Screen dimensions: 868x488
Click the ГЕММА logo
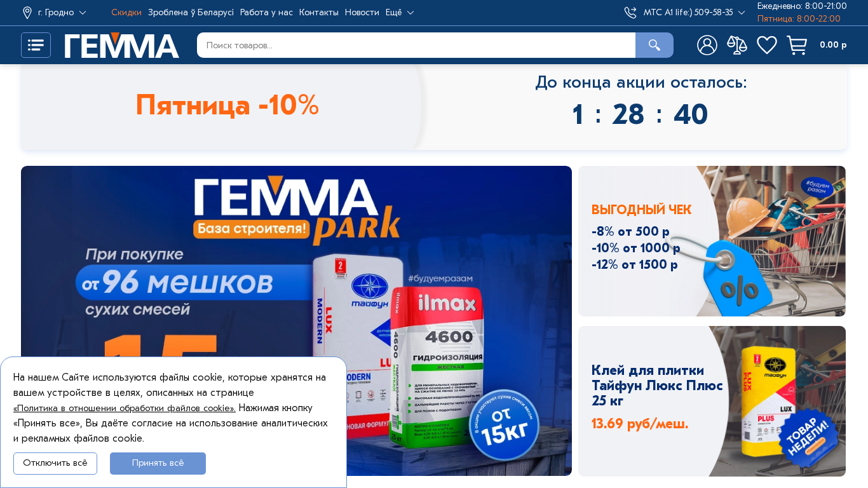(122, 45)
